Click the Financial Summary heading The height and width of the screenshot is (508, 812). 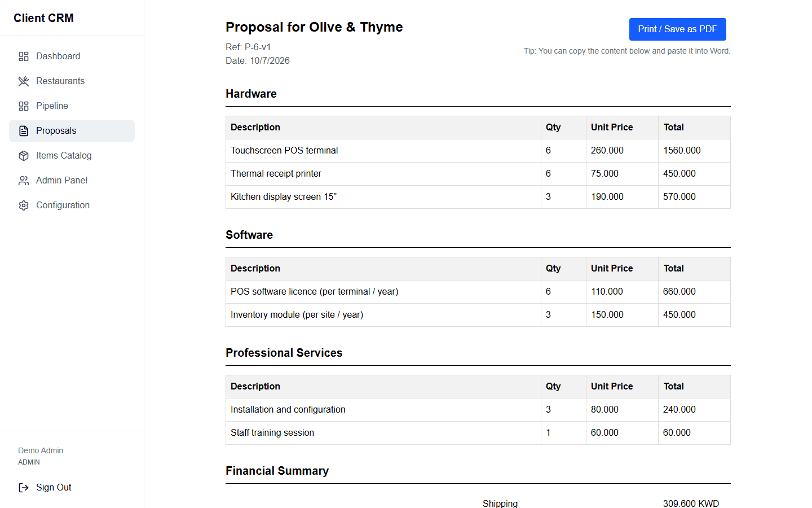277,471
